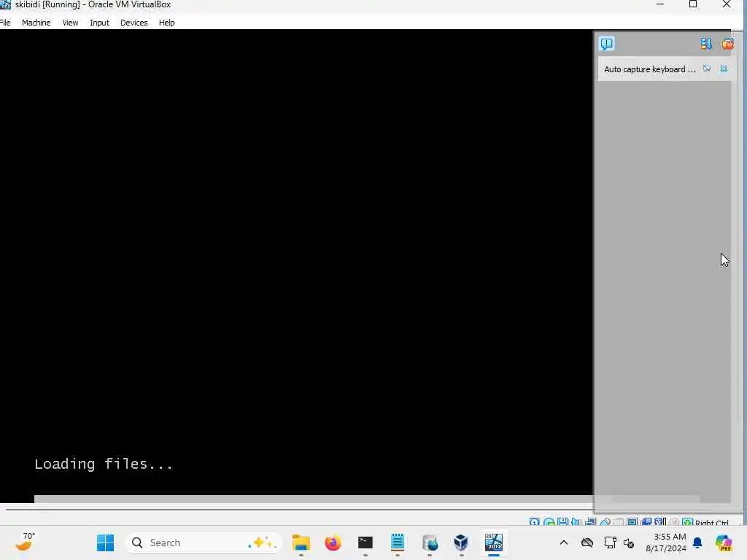
Task: Minimize the VirtualBox VM window
Action: pos(660,4)
